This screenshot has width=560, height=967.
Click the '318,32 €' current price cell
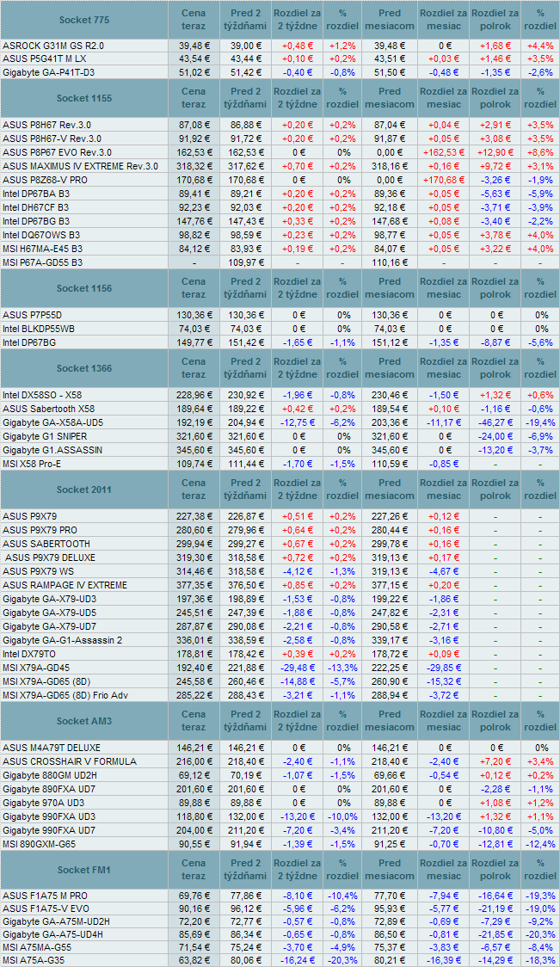194,166
